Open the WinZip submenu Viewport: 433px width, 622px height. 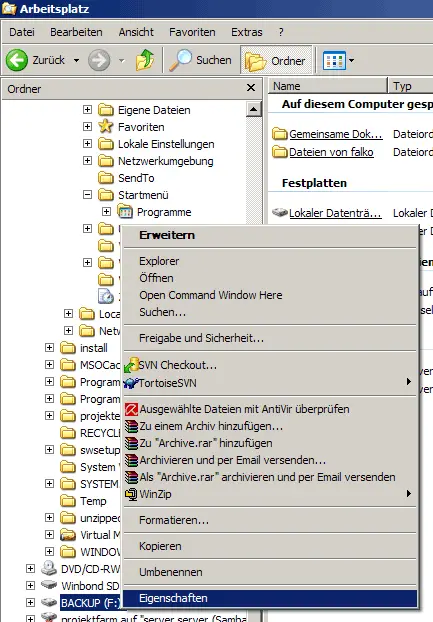pyautogui.click(x=270, y=494)
